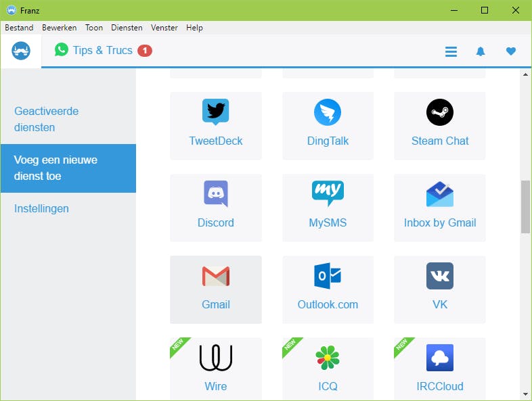
Task: Open the Toon menu
Action: [94, 28]
